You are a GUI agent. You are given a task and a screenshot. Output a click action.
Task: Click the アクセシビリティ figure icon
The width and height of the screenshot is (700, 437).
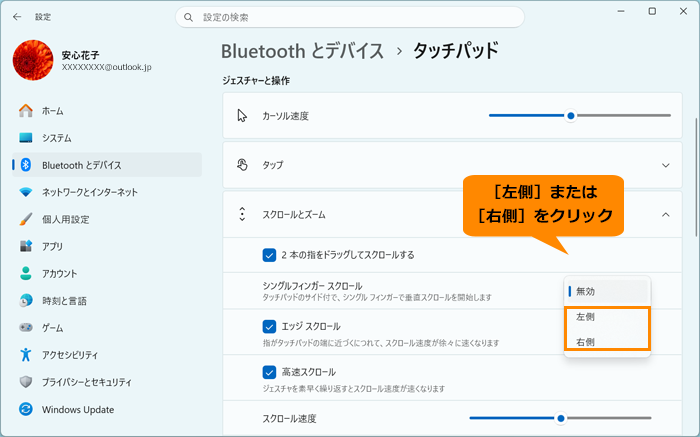26,355
